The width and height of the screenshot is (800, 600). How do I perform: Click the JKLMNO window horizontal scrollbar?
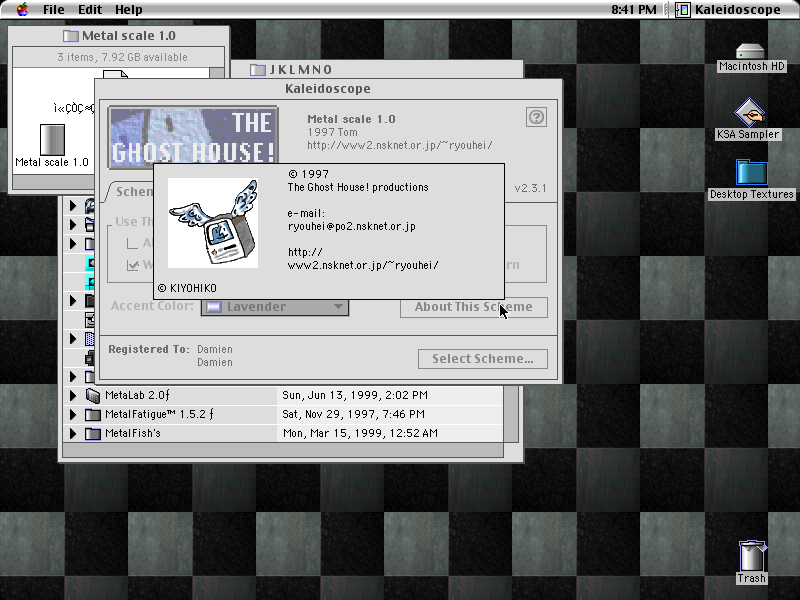(283, 450)
